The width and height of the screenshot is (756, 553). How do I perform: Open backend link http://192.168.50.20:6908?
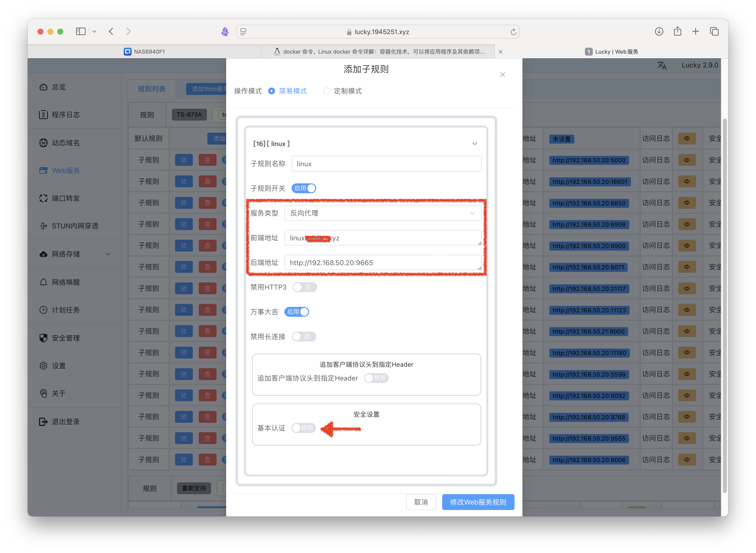point(589,225)
